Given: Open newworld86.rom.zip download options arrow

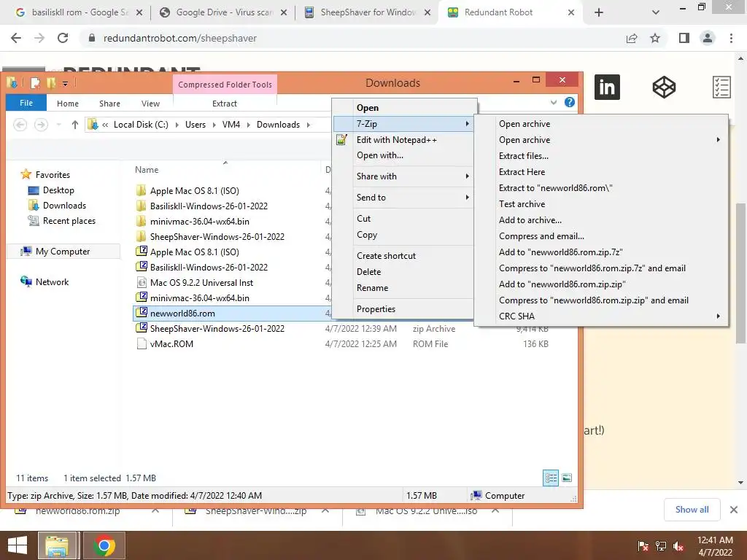Looking at the screenshot, I should pyautogui.click(x=155, y=511).
